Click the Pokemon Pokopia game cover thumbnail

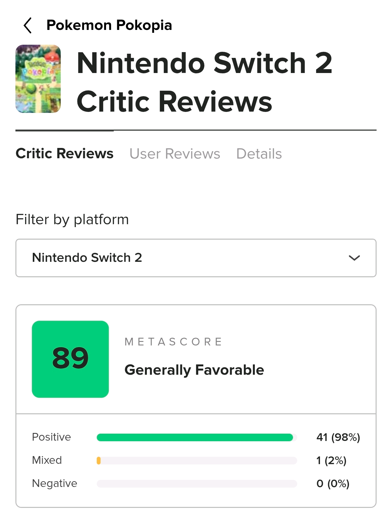[x=38, y=79]
